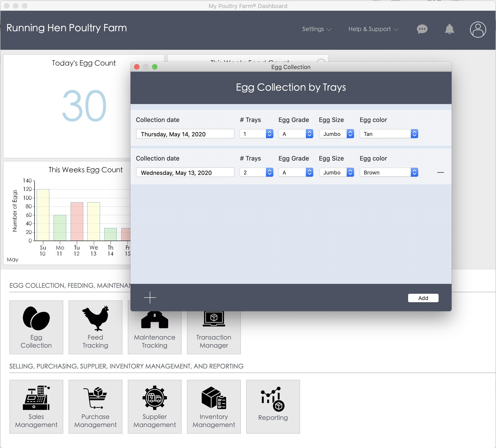
Task: Click the Thursday, May 14, 2020 date field
Action: (185, 134)
